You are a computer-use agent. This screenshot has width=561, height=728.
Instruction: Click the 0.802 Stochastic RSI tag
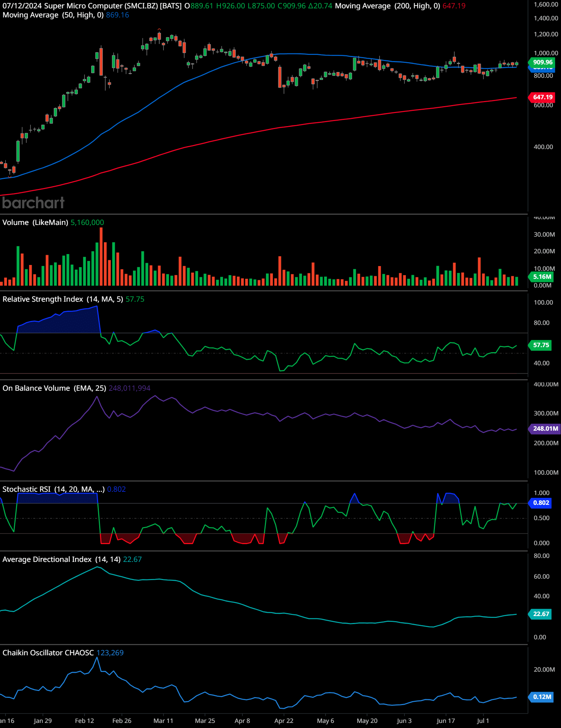(x=540, y=503)
